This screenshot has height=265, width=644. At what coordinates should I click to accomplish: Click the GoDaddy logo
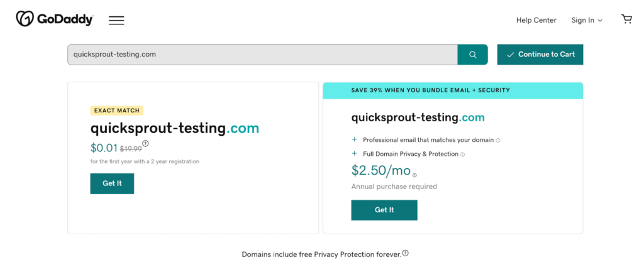coord(54,19)
